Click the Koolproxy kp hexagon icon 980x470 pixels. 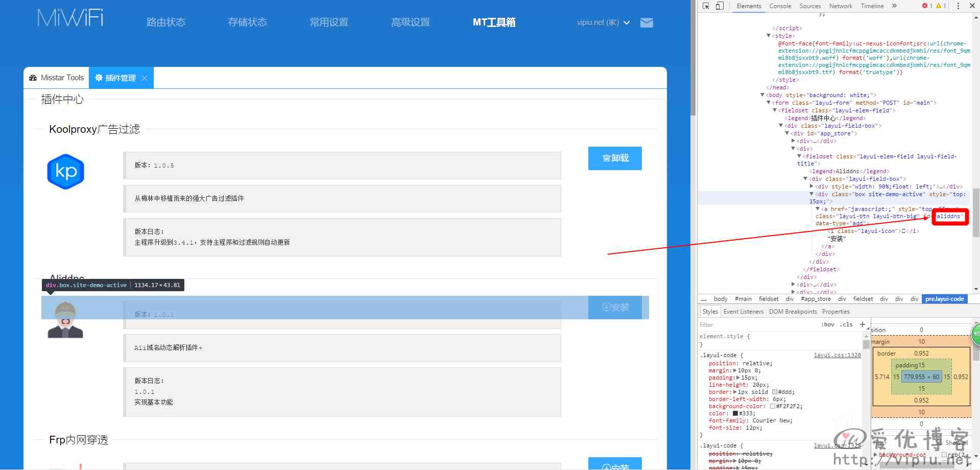pos(65,172)
